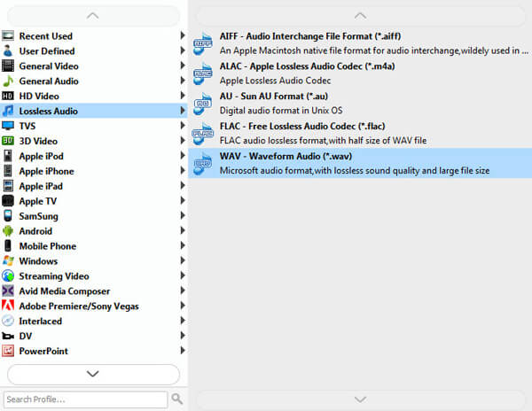Expand the SamSung submenu arrow
Image resolution: width=532 pixels, height=411 pixels.
182,215
